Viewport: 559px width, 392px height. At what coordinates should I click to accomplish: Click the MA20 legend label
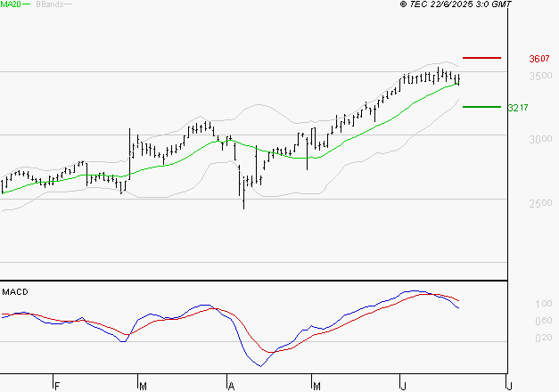[11, 4]
